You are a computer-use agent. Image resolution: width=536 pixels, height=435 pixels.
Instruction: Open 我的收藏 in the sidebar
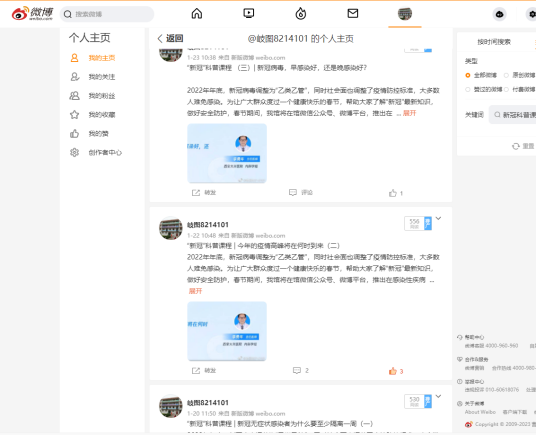(102, 115)
